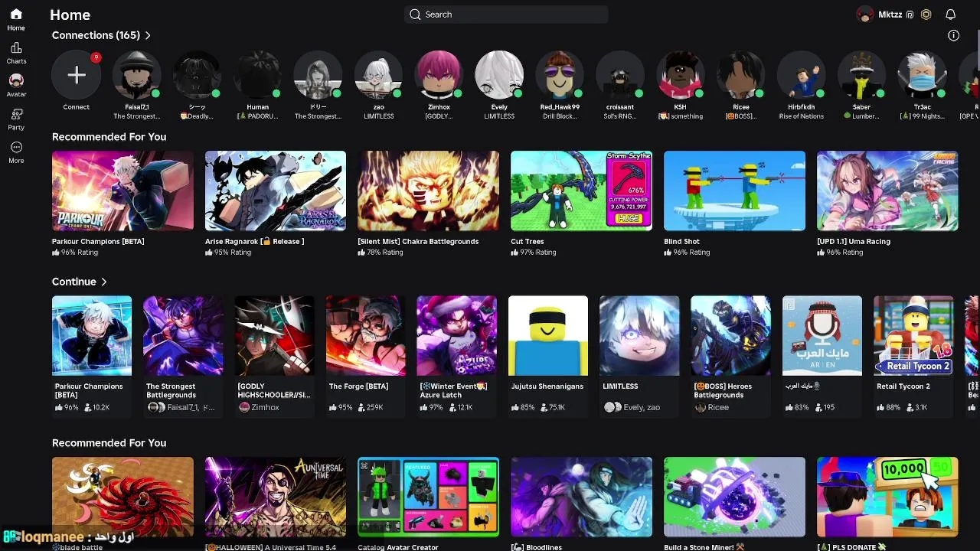Open blade battle game thumbnail
The image size is (980, 551).
[x=122, y=497]
